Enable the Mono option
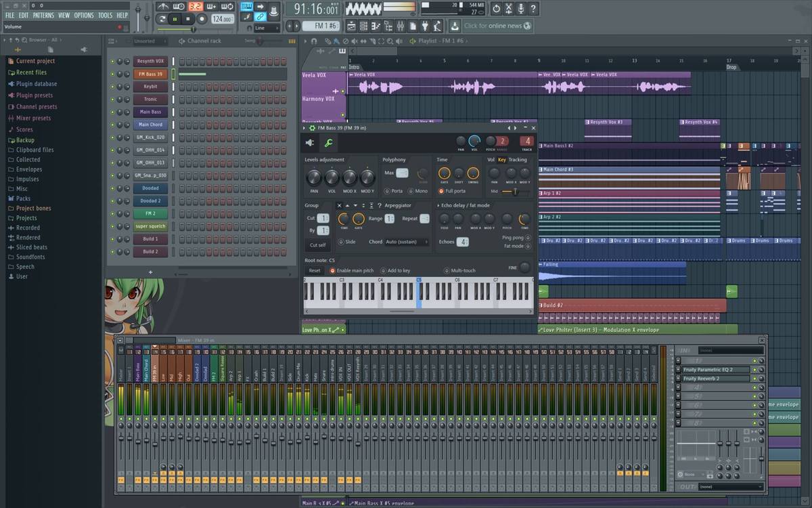 coord(418,191)
